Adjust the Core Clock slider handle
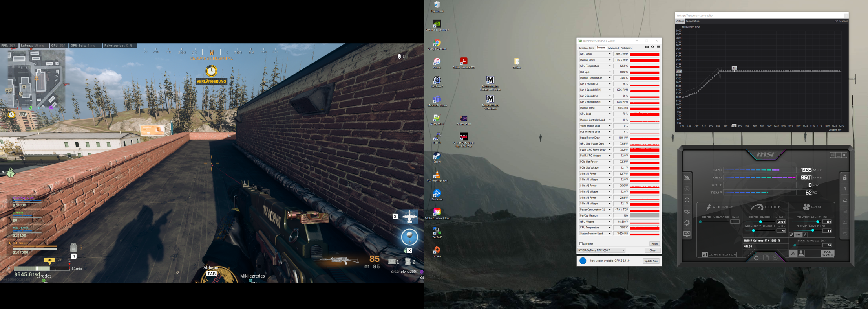Screen dimensions: 868x309 pos(760,221)
